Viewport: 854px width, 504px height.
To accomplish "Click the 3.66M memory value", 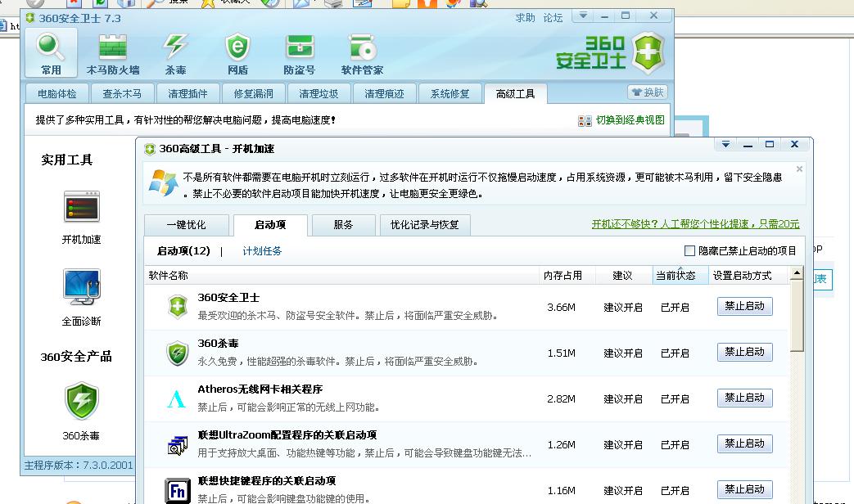I will 562,308.
